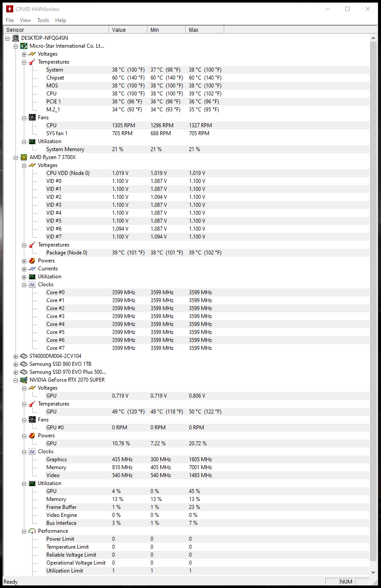Click the Value column header
The image size is (381, 588).
point(128,30)
